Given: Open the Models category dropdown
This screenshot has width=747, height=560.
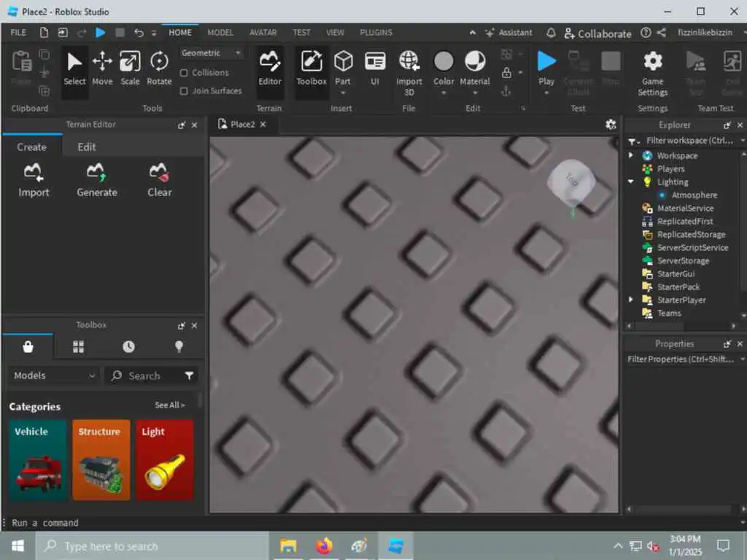Looking at the screenshot, I should (53, 376).
